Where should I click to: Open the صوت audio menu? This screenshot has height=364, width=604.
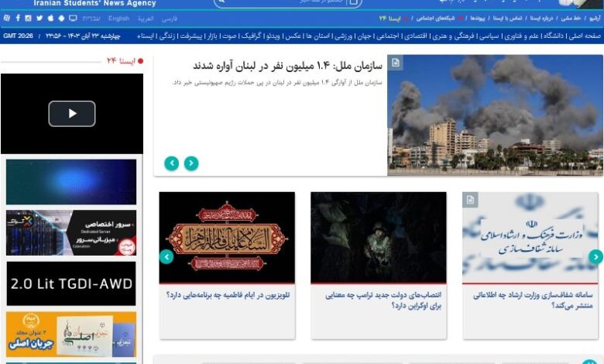click(x=229, y=36)
